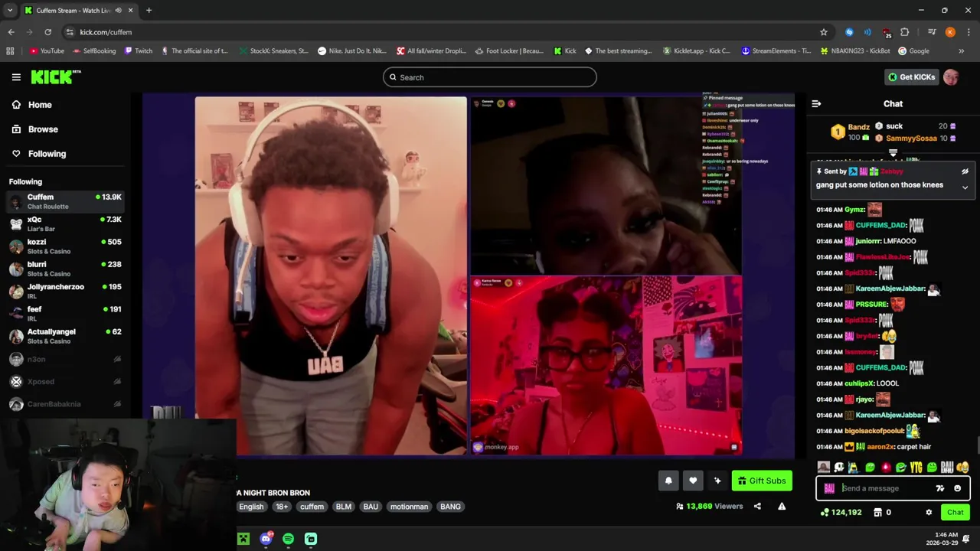Screen dimensions: 980x551
Task: Open Chrome apps grid icon
Action: 10,51
